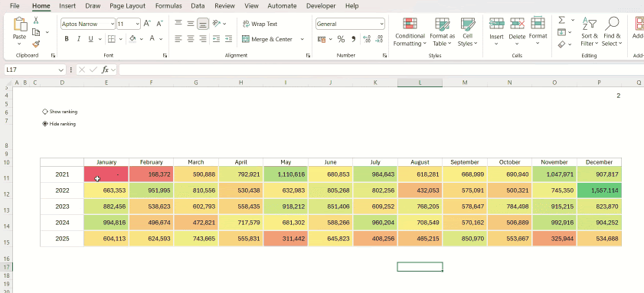Switch to the Developer tab
644x293 pixels.
click(x=321, y=6)
